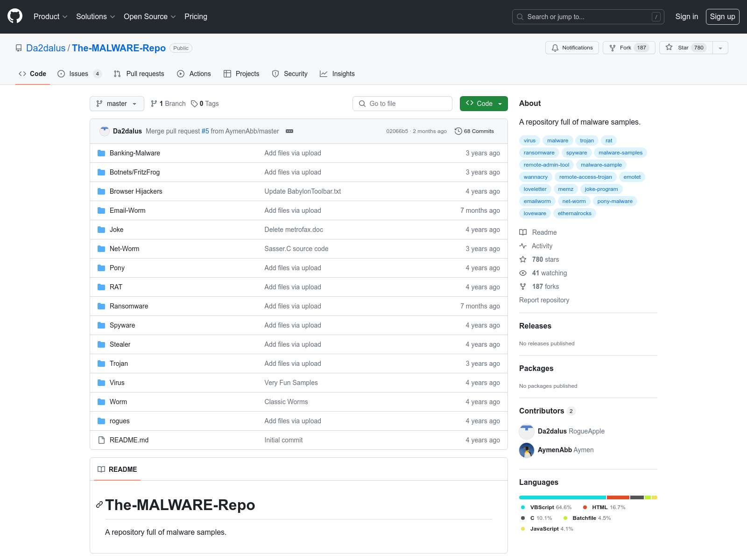
Task: Open the Security tab
Action: 289,74
